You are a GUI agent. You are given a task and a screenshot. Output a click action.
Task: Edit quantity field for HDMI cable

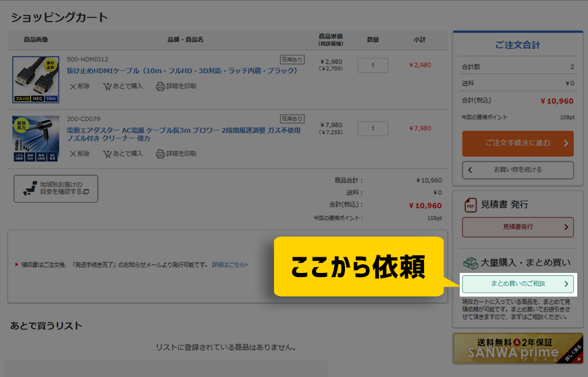(373, 66)
